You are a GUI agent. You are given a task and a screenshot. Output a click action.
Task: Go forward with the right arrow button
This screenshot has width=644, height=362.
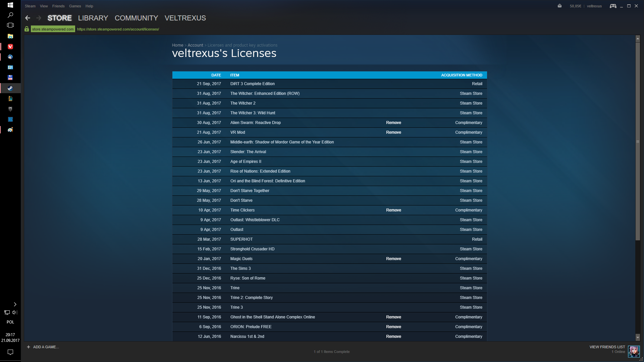39,18
